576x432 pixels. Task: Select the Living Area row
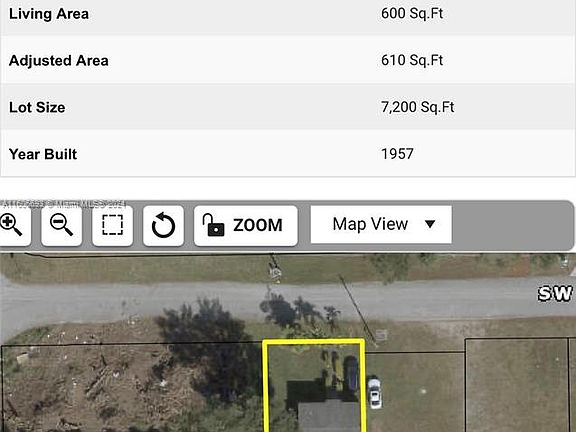coord(288,15)
